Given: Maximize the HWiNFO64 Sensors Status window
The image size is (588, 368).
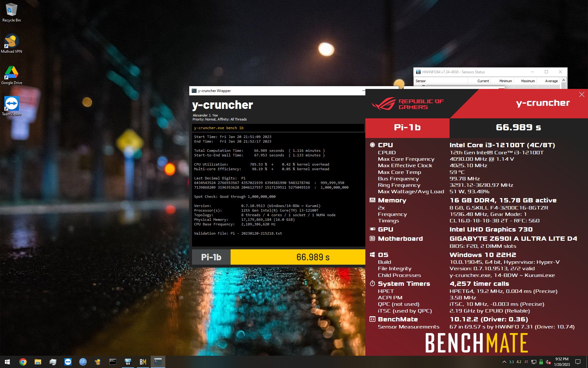Looking at the screenshot, I should [546, 72].
